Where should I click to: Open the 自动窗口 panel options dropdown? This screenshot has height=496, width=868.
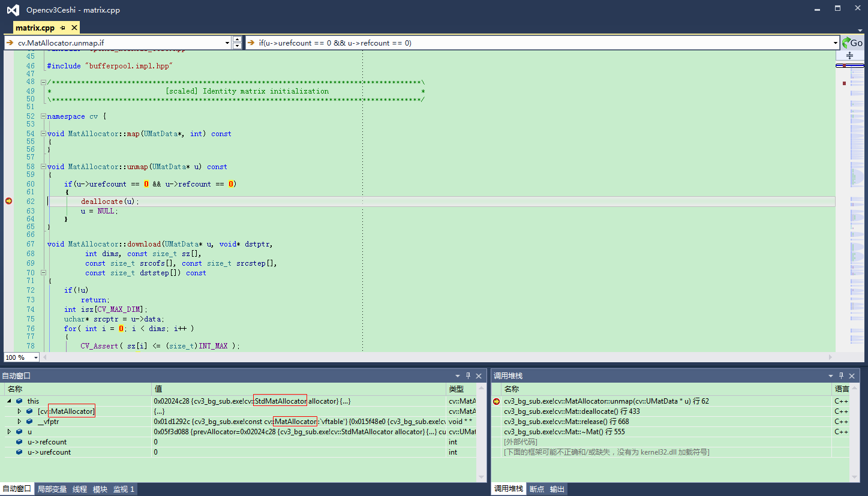click(x=458, y=376)
